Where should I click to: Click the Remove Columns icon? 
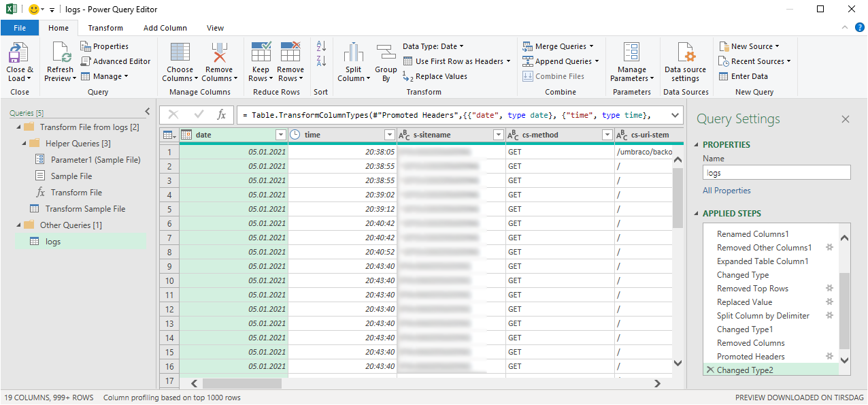218,53
